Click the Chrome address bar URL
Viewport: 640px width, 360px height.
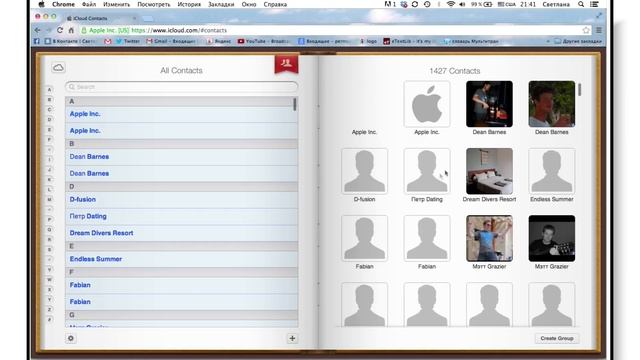point(179,30)
